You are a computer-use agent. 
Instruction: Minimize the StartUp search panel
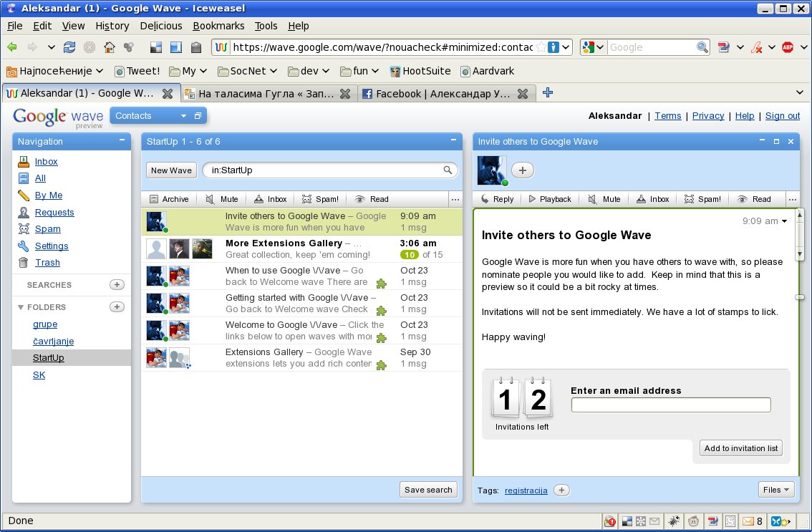coord(454,140)
